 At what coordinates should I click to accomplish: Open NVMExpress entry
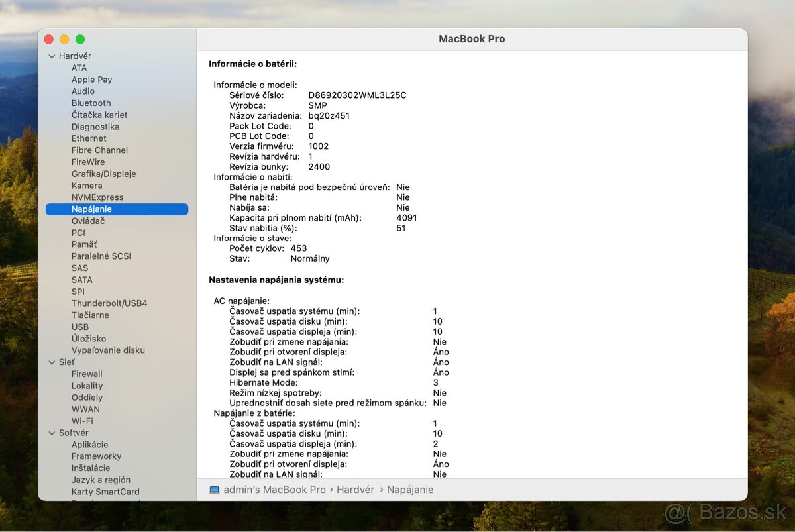pos(97,197)
